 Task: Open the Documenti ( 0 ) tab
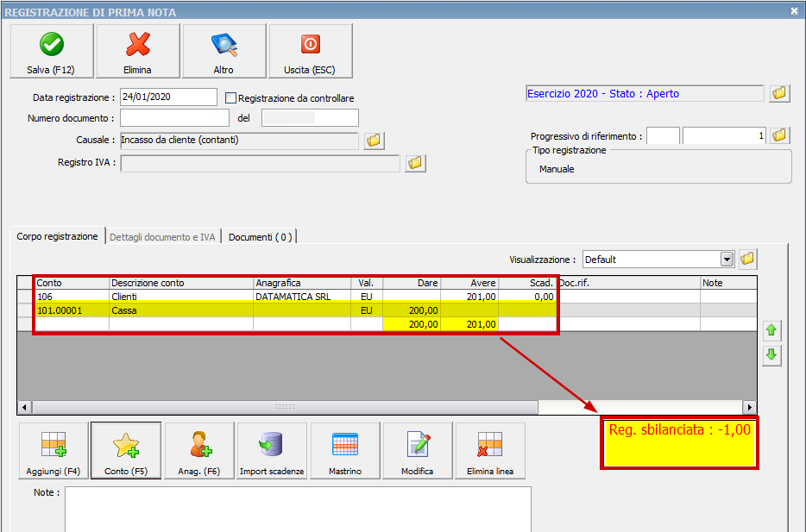click(x=260, y=237)
